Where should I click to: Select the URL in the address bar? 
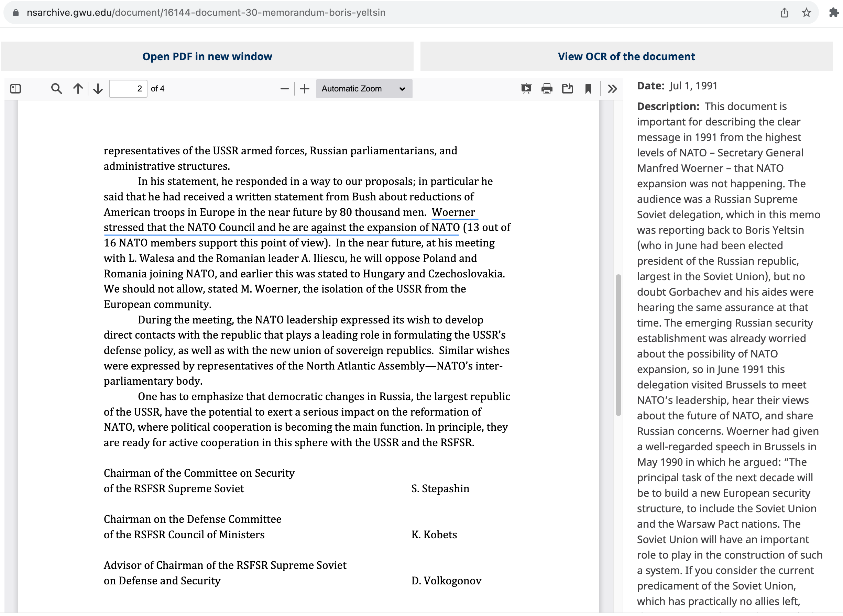click(x=206, y=13)
